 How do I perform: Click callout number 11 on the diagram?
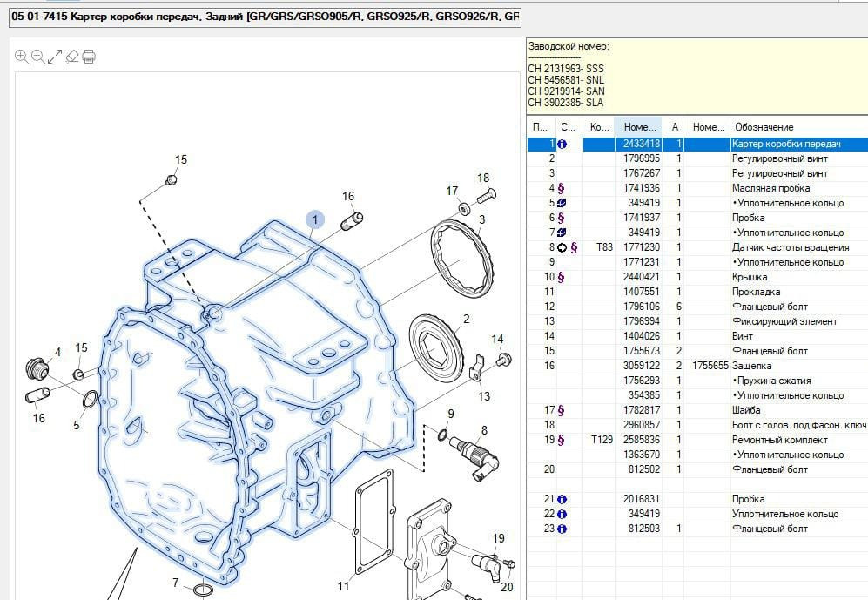343,585
